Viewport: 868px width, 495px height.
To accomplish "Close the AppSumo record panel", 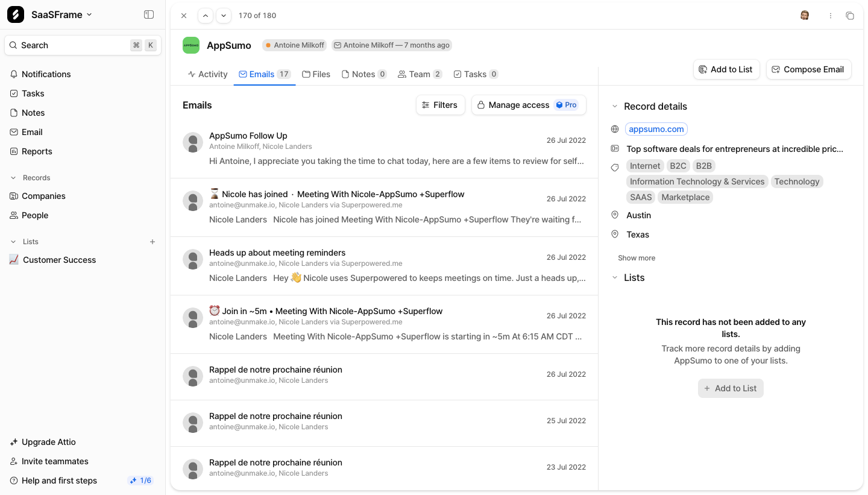I will pyautogui.click(x=184, y=16).
